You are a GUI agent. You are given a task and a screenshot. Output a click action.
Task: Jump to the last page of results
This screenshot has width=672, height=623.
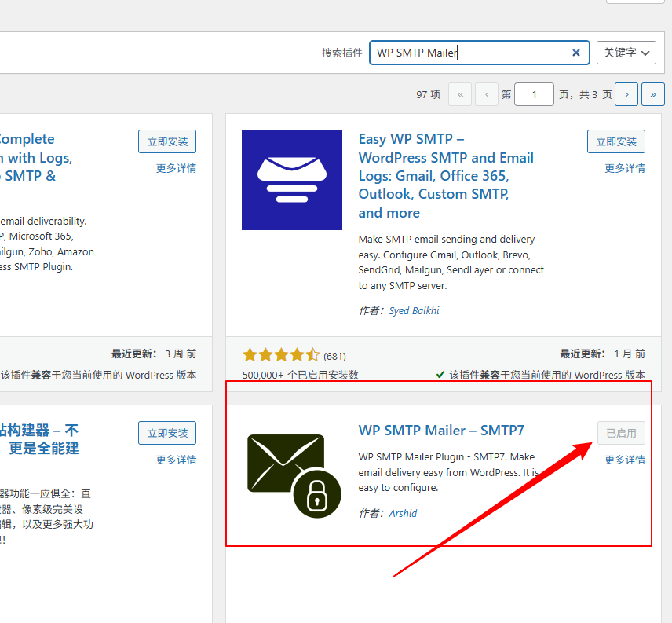pyautogui.click(x=652, y=94)
